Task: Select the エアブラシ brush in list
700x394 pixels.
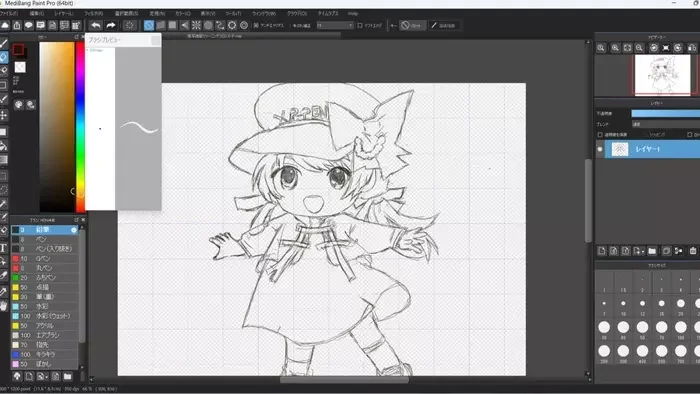Action: [45, 335]
